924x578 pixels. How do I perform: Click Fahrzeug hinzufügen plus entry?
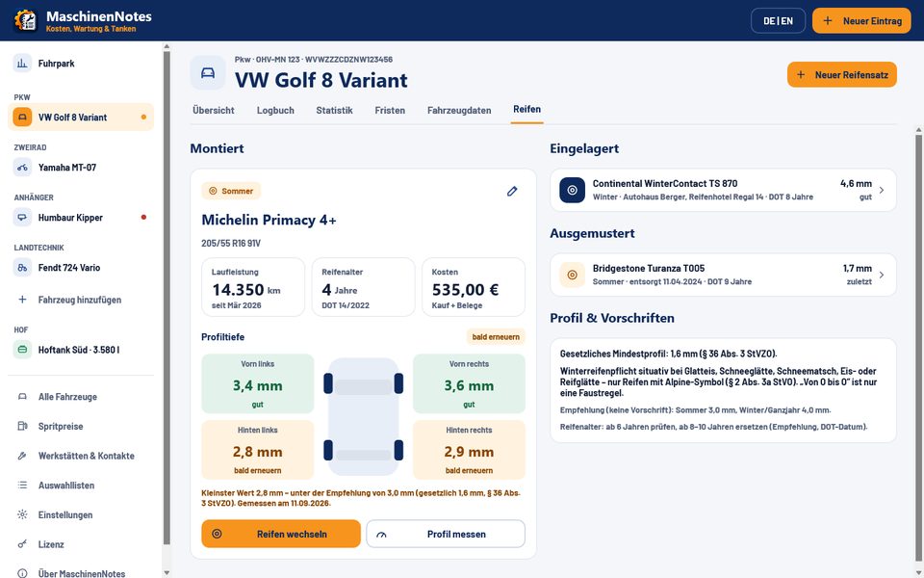[x=81, y=300]
